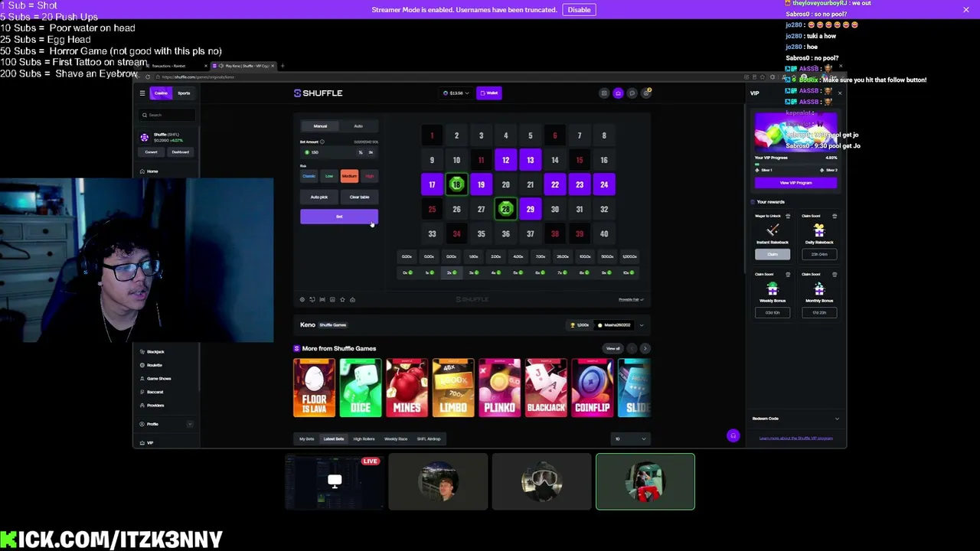Open rows-per-page dropdown showing 10

630,439
